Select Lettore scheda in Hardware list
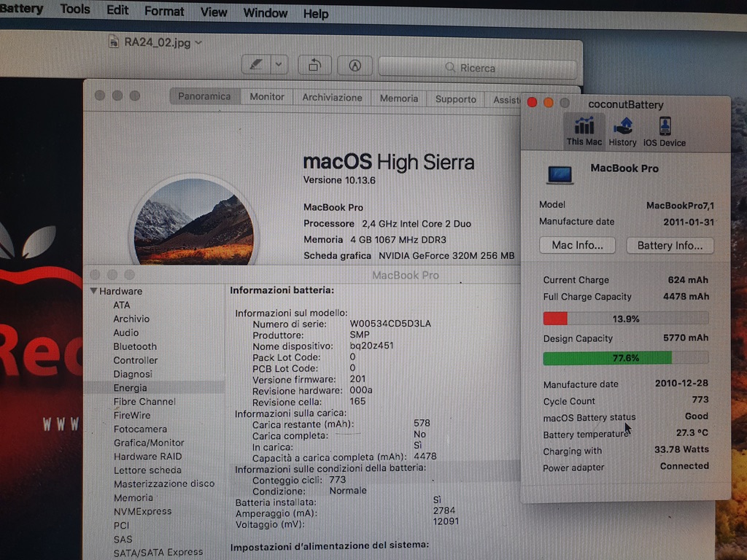747x560 pixels. (x=147, y=470)
